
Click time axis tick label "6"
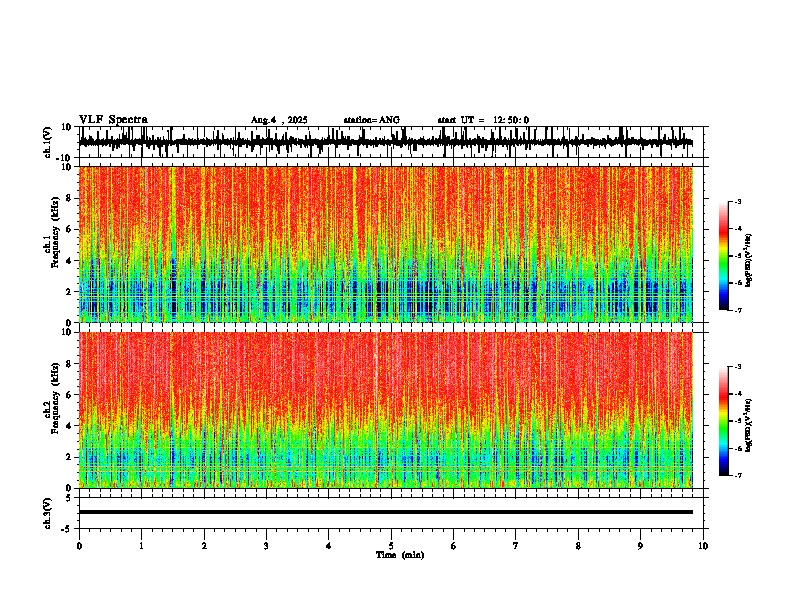point(454,546)
